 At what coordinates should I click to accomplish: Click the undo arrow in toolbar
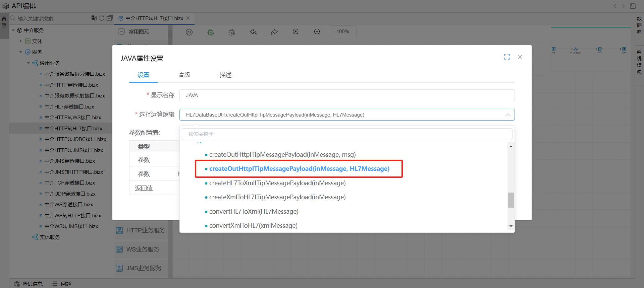tap(253, 32)
